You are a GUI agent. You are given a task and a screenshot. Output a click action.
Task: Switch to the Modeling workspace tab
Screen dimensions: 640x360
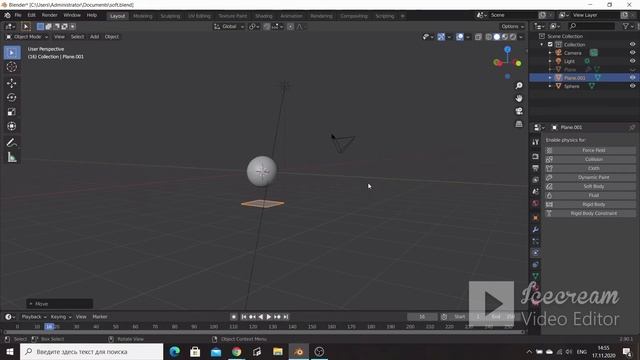142,16
